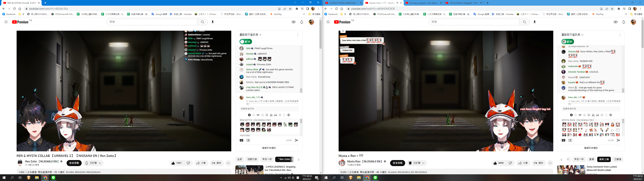The height and width of the screenshot is (181, 644).
Task: Send chat message in right window
Action: coord(618,140)
